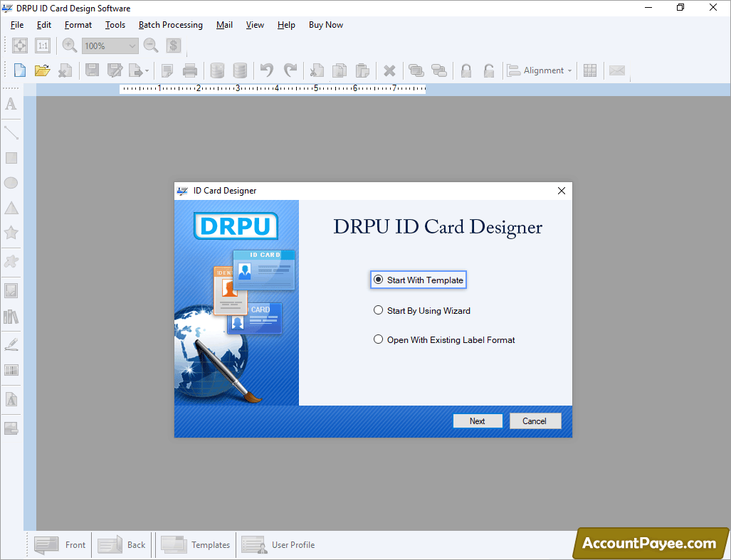This screenshot has height=560, width=731.
Task: Click the Delete X icon in the toolbar
Action: 389,71
